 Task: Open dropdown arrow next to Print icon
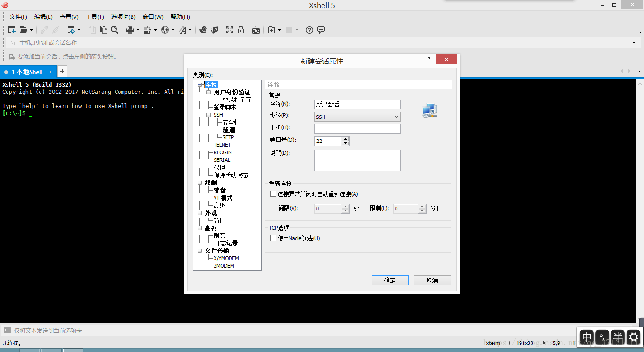click(138, 30)
